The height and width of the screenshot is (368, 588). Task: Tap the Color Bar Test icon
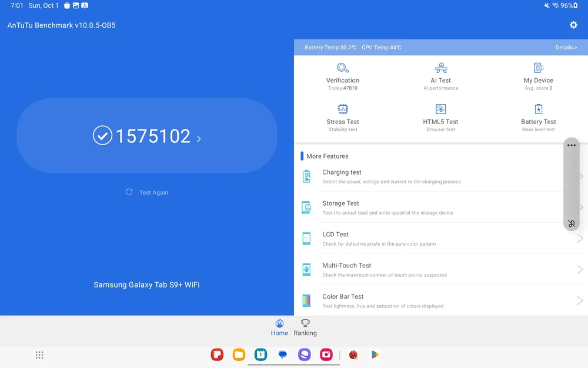(x=306, y=300)
